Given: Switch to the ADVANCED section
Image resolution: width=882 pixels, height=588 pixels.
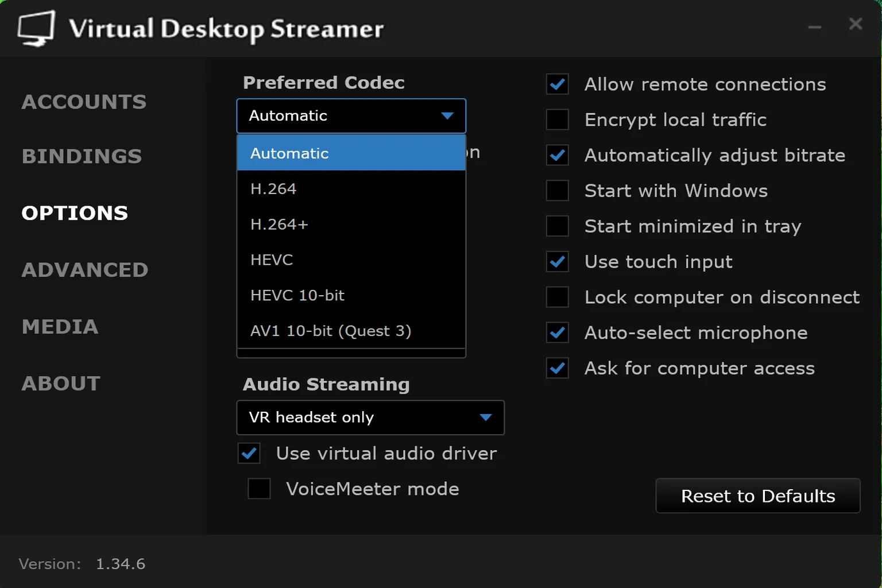Looking at the screenshot, I should click(x=85, y=270).
